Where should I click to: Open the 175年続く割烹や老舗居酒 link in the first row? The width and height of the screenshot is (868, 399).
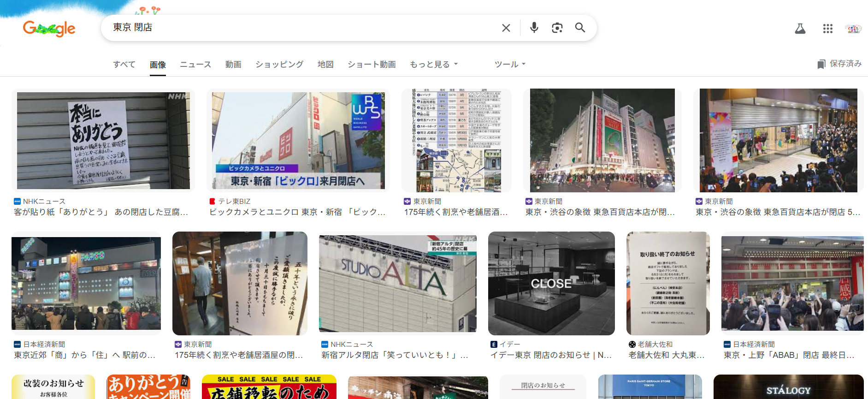point(456,212)
